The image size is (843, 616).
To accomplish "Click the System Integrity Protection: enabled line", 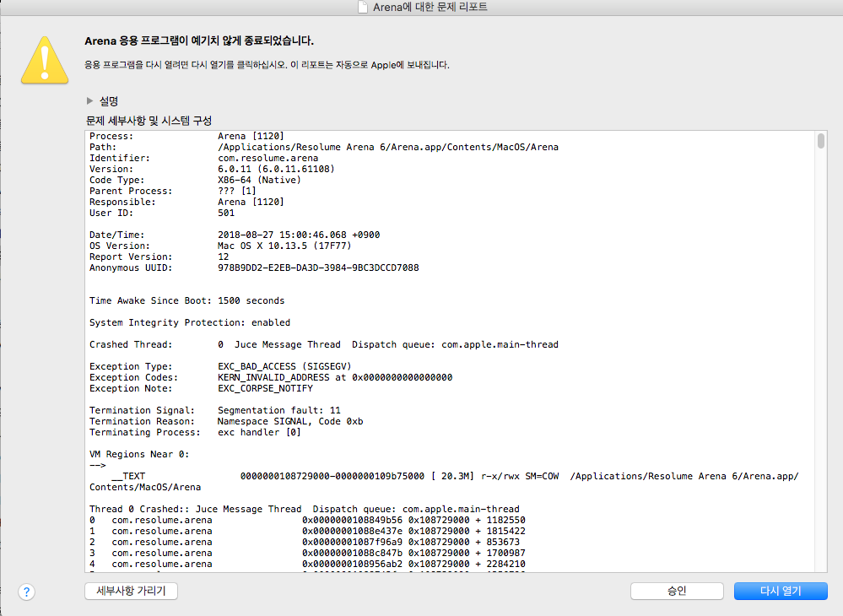I will (x=189, y=322).
